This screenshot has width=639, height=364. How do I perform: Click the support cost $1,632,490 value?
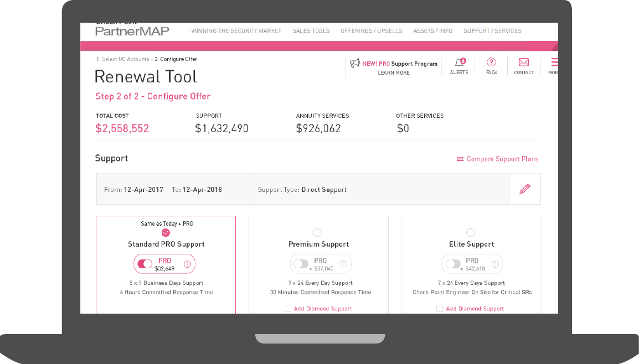coord(221,129)
